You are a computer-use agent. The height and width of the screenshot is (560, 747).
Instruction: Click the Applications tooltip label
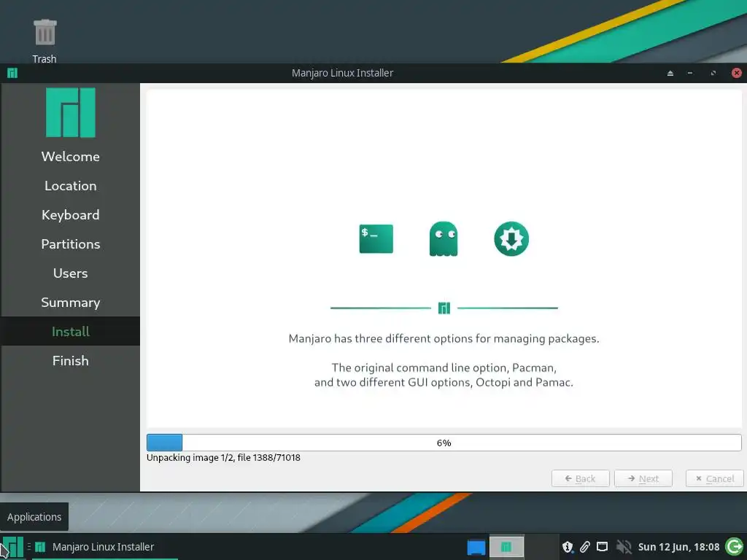tap(34, 517)
